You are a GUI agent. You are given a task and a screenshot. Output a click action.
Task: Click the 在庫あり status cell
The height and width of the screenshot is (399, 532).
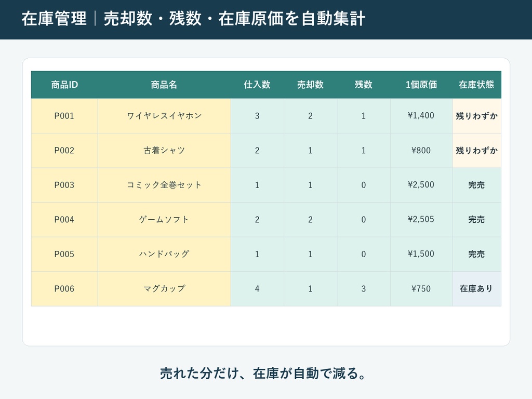477,289
